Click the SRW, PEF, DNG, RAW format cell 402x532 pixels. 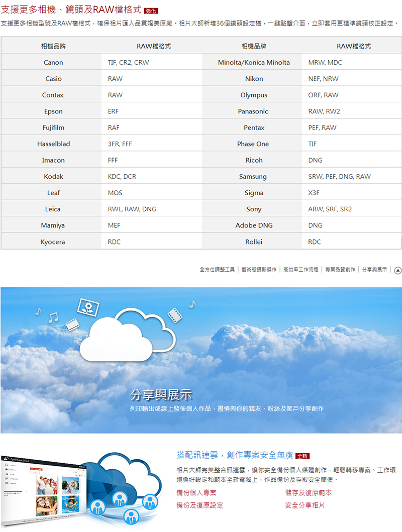352,177
